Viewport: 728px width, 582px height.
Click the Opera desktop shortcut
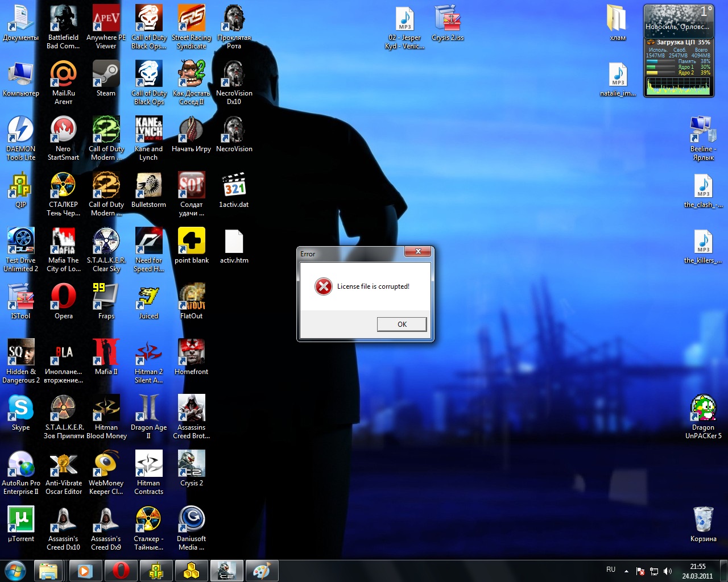(63, 301)
